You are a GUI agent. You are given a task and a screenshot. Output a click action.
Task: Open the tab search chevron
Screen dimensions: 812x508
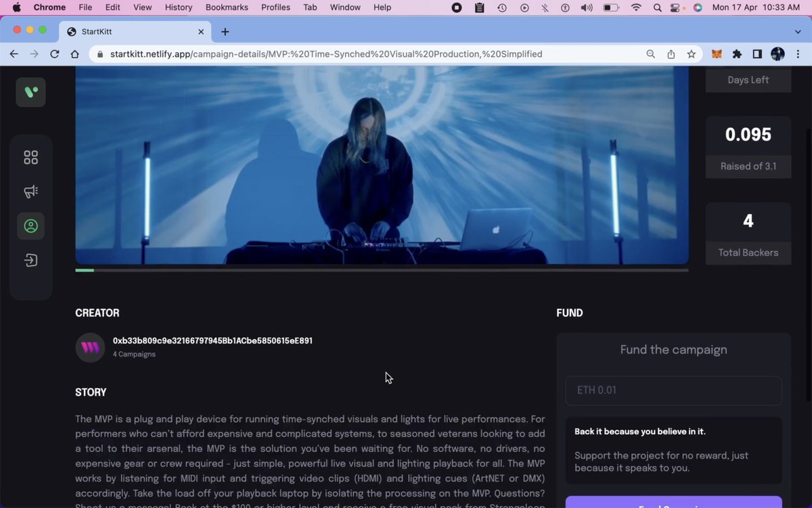[798, 31]
